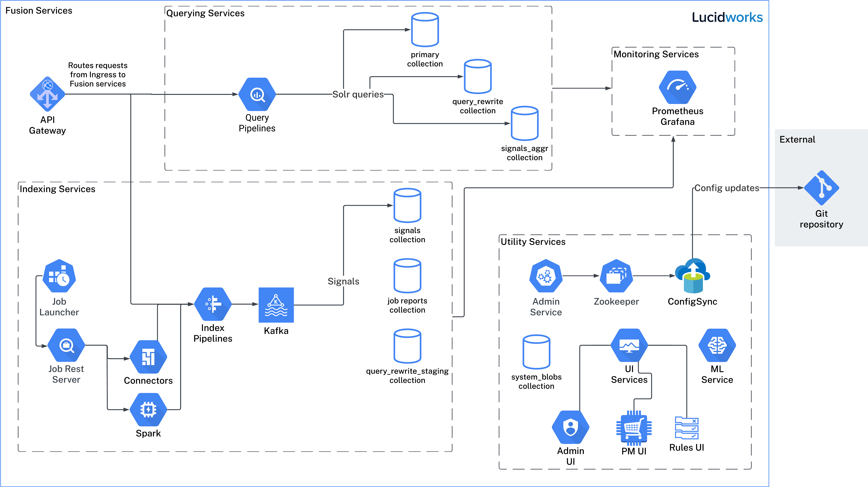
Task: Click the Lucidworks logo
Action: coord(728,17)
